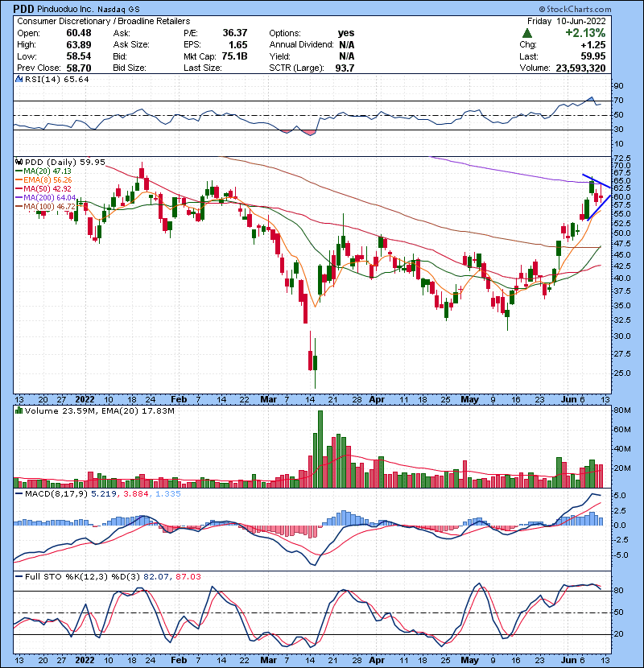Click the Open value 60.48
Viewport: 644px width, 668px height.
click(78, 33)
